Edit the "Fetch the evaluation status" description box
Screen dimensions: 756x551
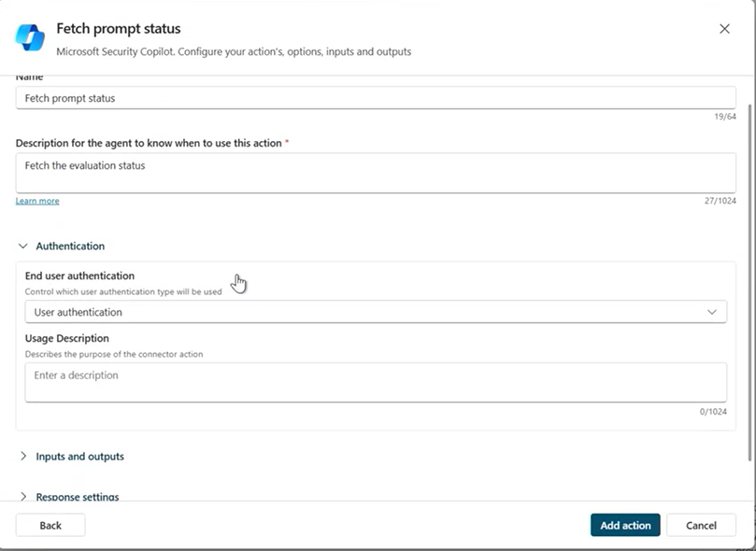click(374, 171)
